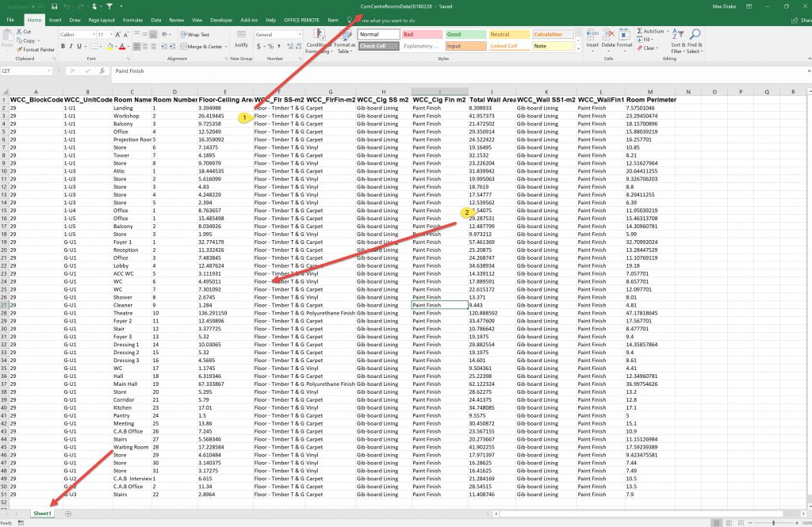Toggle italic formatting

coord(71,46)
